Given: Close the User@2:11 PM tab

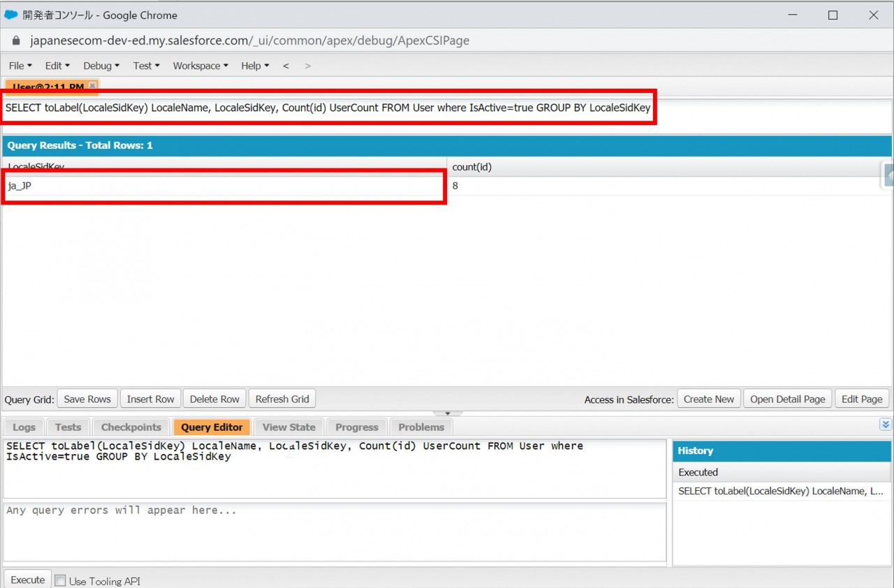Looking at the screenshot, I should (x=92, y=86).
